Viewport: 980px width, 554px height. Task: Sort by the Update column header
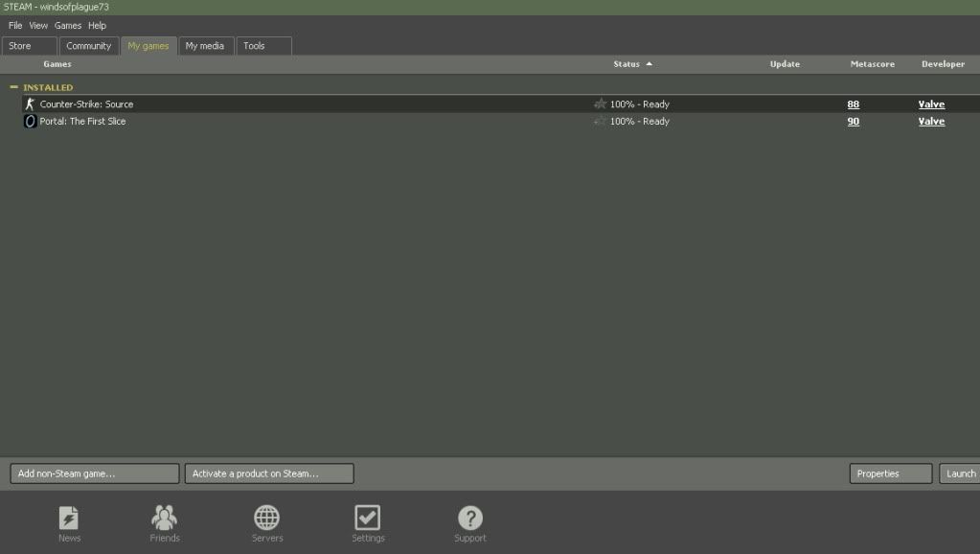(x=785, y=64)
